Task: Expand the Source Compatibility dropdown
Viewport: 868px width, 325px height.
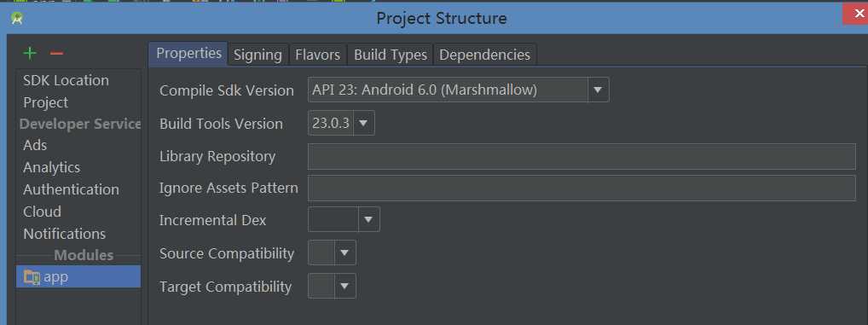Action: coord(344,253)
